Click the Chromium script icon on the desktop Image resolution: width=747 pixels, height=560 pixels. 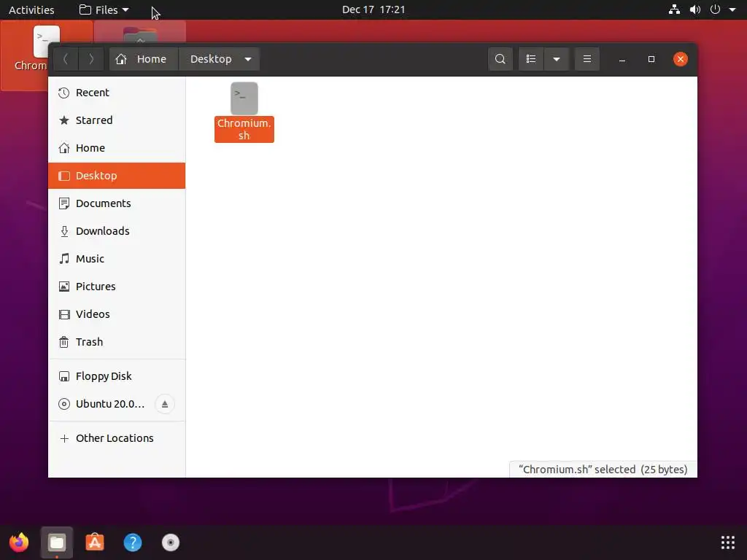[45, 42]
